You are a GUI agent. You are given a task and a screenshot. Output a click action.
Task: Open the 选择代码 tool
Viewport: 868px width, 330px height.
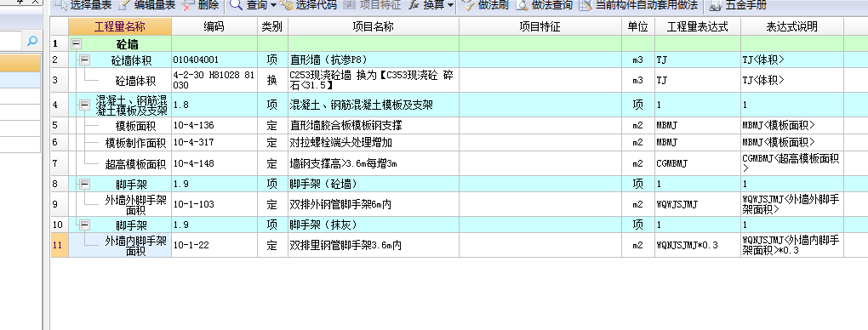[309, 6]
